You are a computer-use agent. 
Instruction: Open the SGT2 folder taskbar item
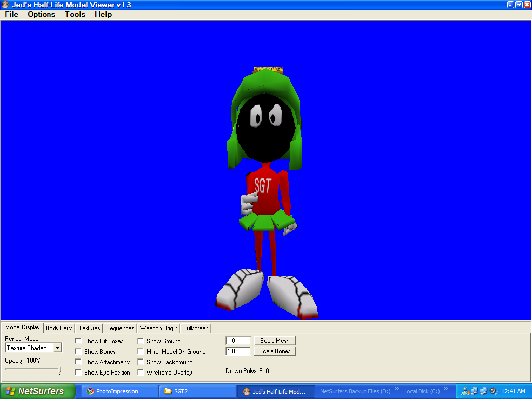pos(198,391)
